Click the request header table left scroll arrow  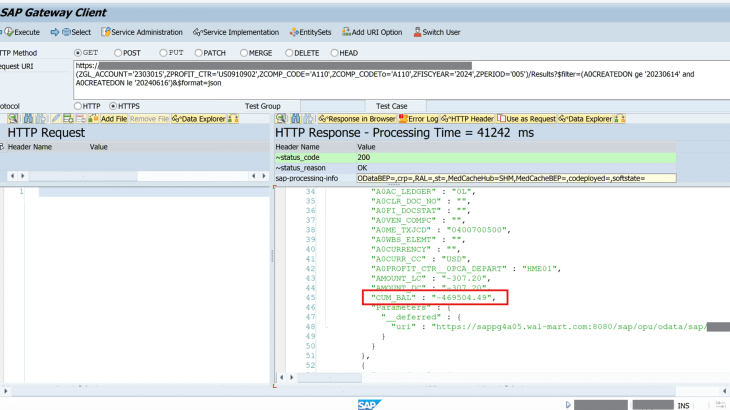pos(12,176)
